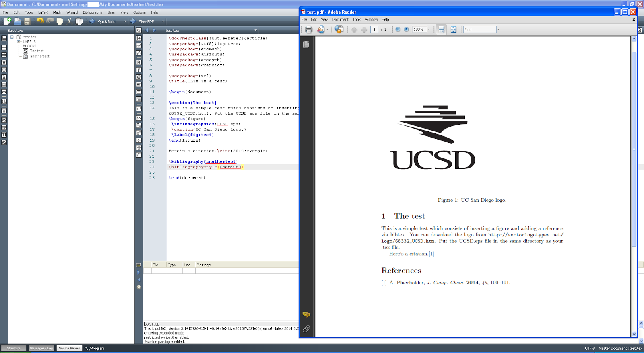Open the Quick Build command dropdown arrow

(125, 21)
